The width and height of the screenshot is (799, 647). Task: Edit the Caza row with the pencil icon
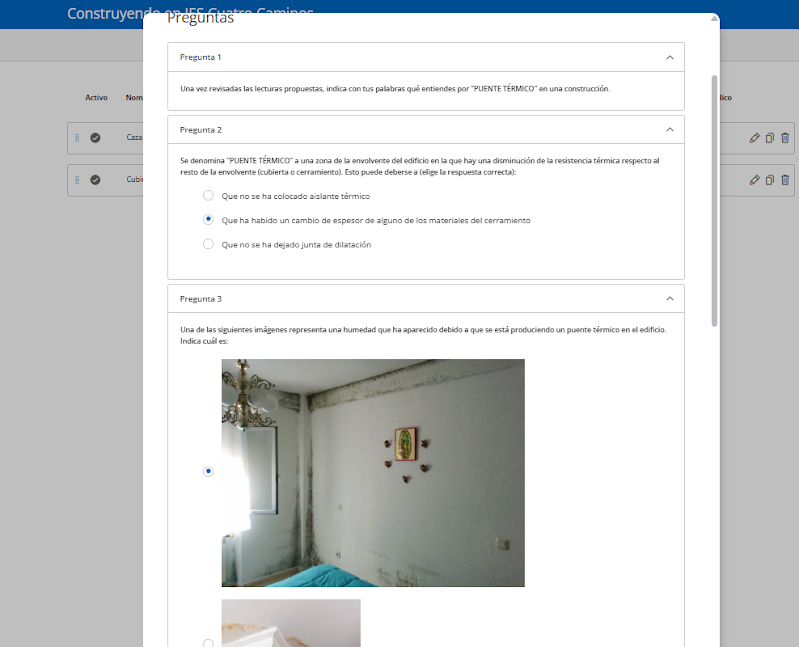(755, 138)
